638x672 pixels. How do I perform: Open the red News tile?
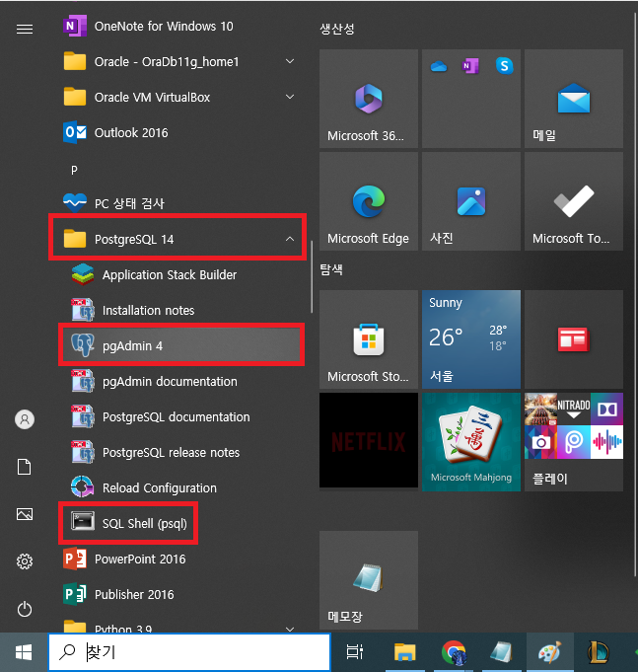[574, 339]
